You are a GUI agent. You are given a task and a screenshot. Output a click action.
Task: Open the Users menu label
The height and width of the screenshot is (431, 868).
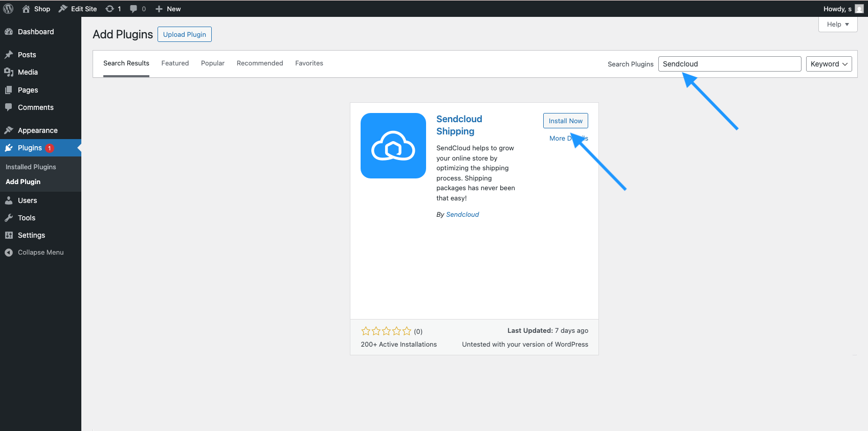28,200
